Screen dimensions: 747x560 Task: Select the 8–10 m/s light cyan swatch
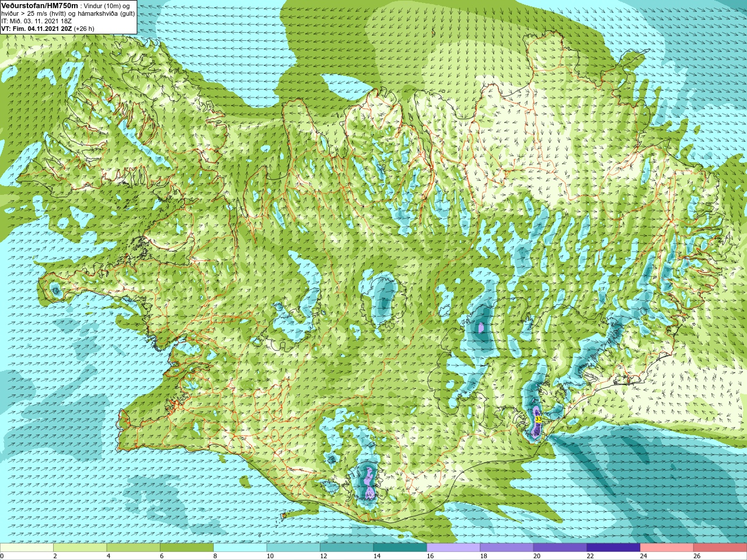click(240, 548)
